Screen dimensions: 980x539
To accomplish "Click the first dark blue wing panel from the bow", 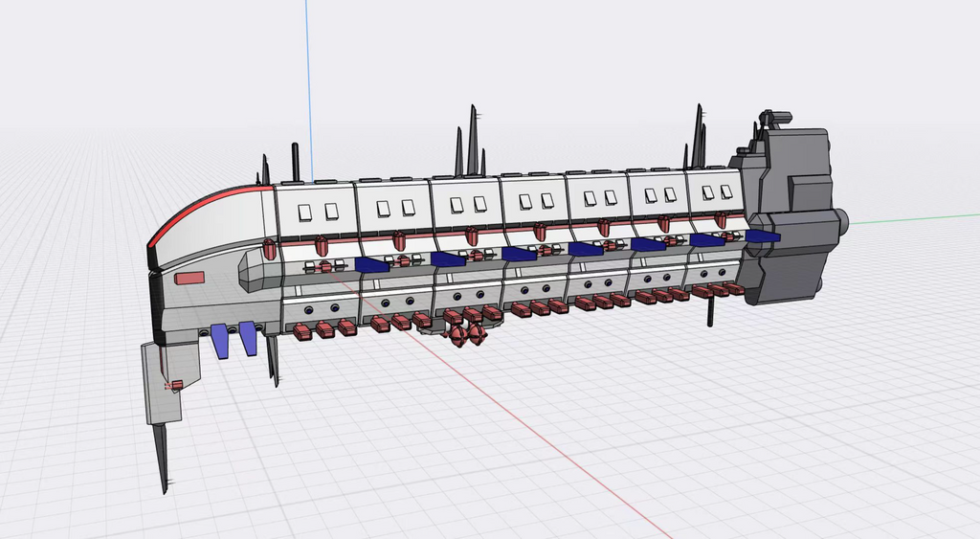I will 371,264.
